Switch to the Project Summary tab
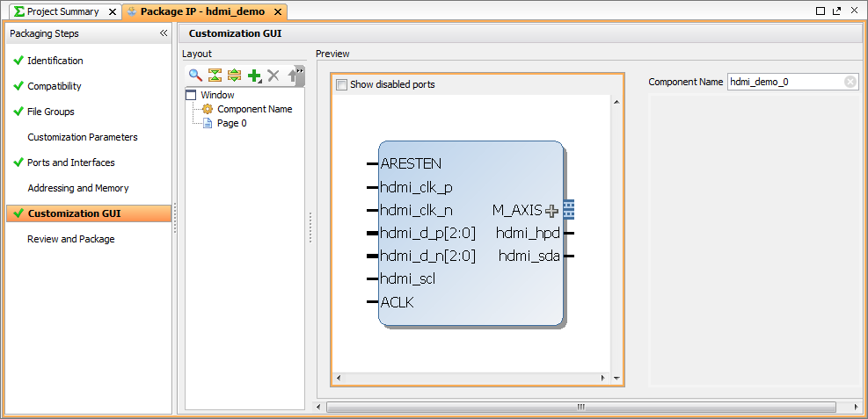Viewport: 868px width, 419px height. 63,11
